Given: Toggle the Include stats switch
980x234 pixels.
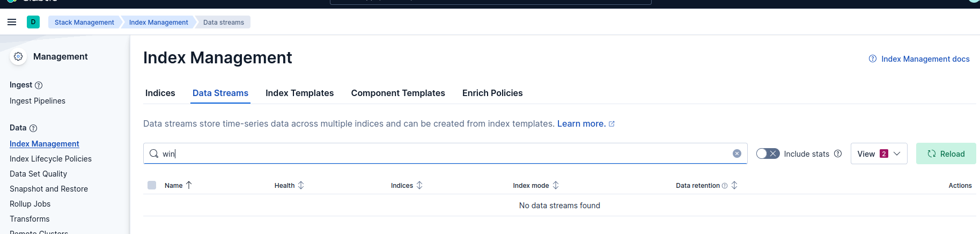Looking at the screenshot, I should click(x=768, y=153).
